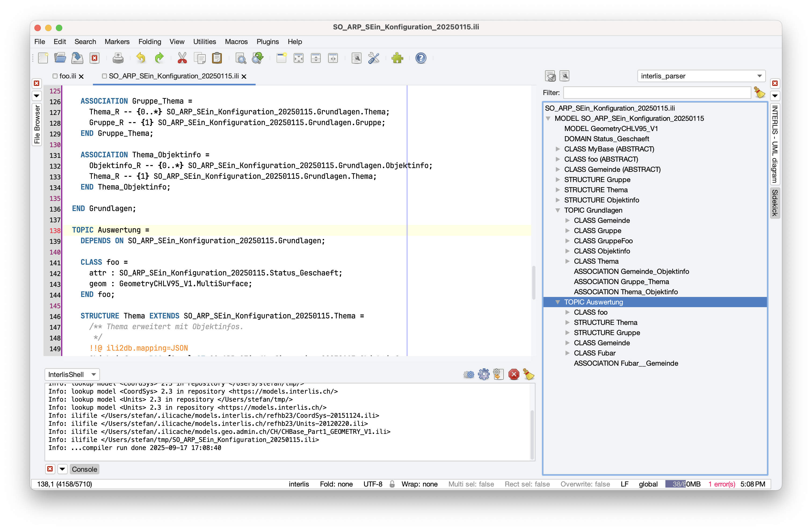
Task: Click the UTF-8 encoding in status bar
Action: (372, 484)
